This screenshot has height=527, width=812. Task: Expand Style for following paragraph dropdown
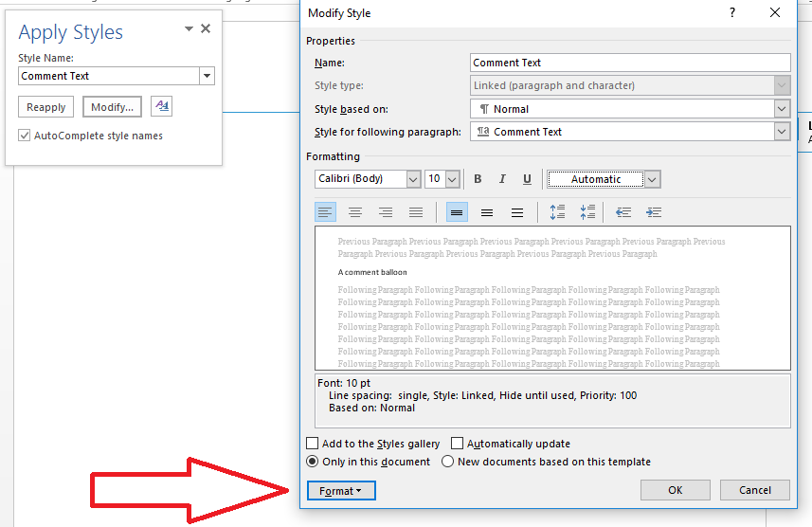782,132
